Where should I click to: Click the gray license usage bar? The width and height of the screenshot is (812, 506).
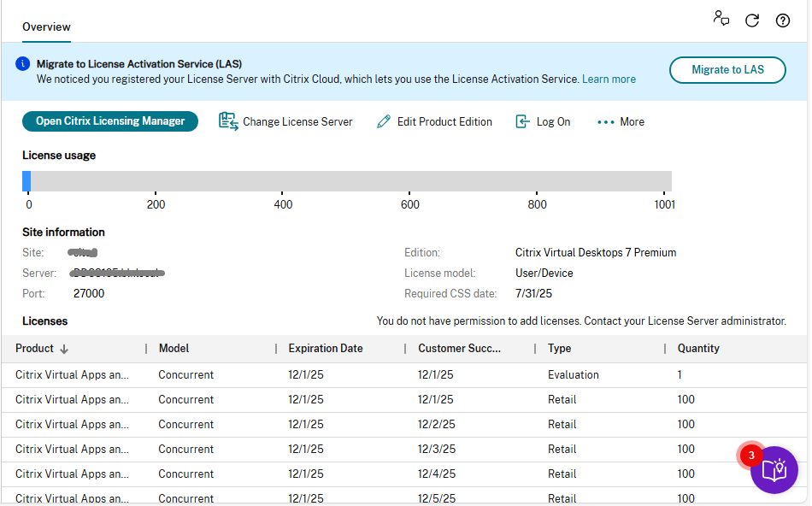[351, 181]
